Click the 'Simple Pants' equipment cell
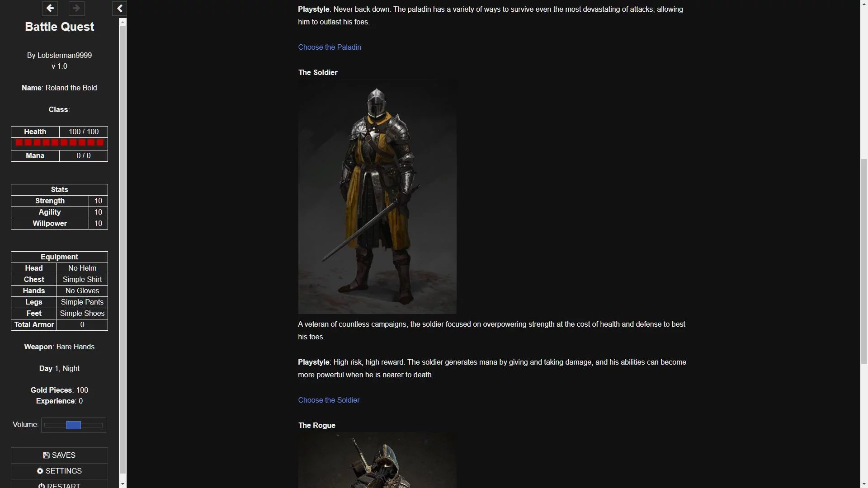Image resolution: width=868 pixels, height=488 pixels. pos(82,302)
